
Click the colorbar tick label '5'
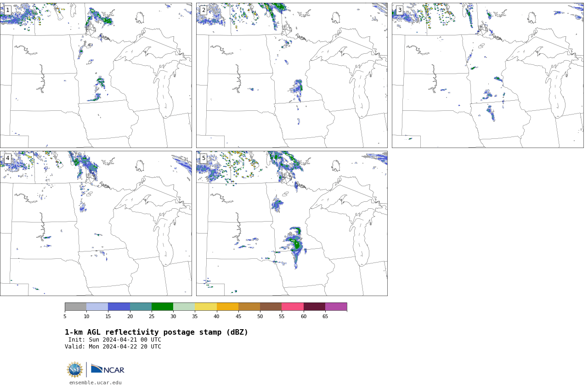click(65, 316)
